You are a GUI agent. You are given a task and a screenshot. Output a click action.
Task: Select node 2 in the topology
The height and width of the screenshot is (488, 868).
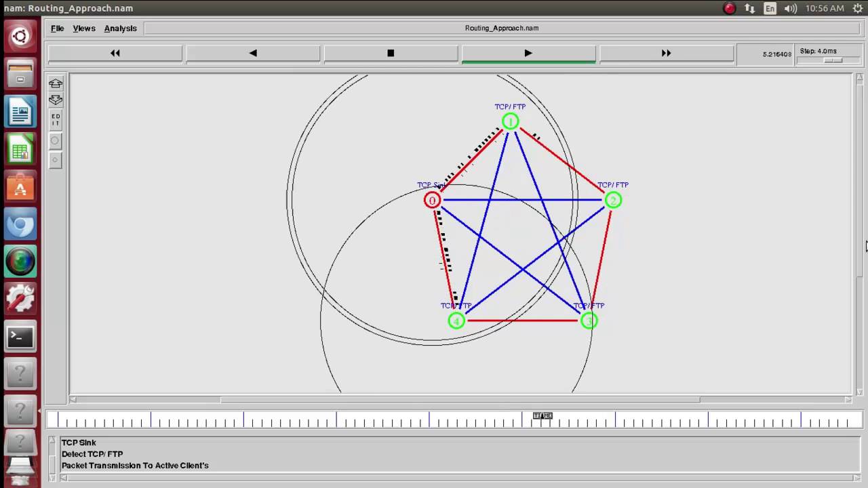click(613, 200)
